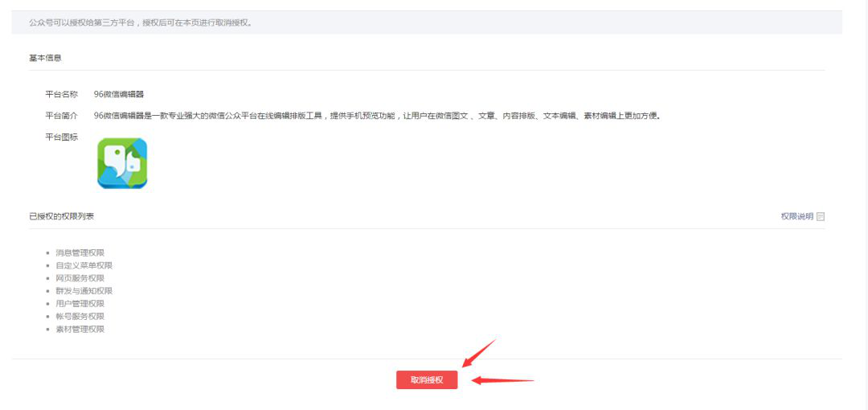The image size is (868, 410).
Task: Click the 96微信编辑器 platform name text
Action: click(x=119, y=94)
